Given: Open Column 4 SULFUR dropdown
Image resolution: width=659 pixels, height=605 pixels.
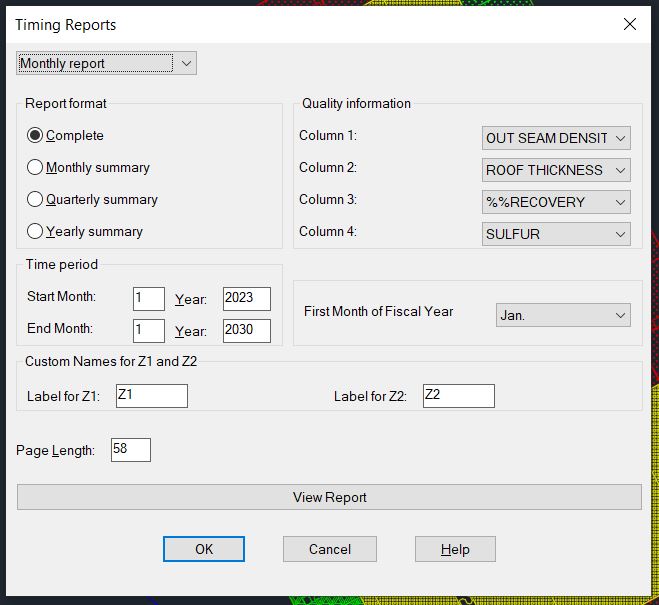Looking at the screenshot, I should pyautogui.click(x=556, y=234).
